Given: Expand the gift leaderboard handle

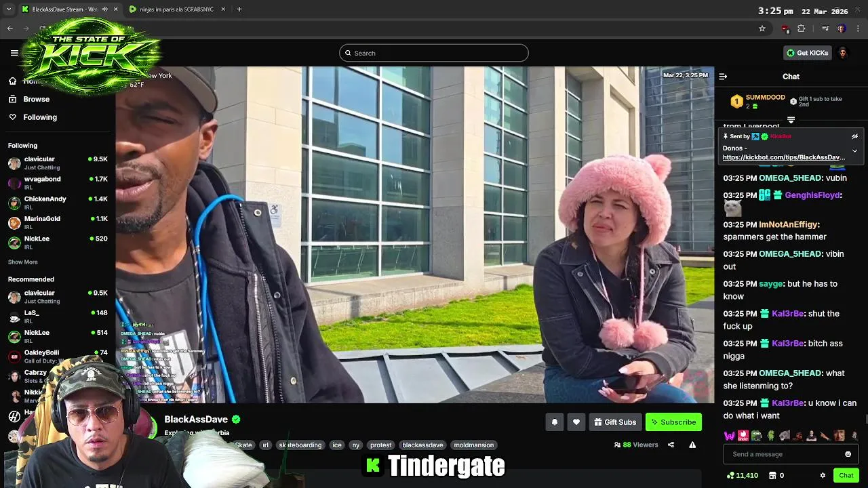Looking at the screenshot, I should (791, 120).
